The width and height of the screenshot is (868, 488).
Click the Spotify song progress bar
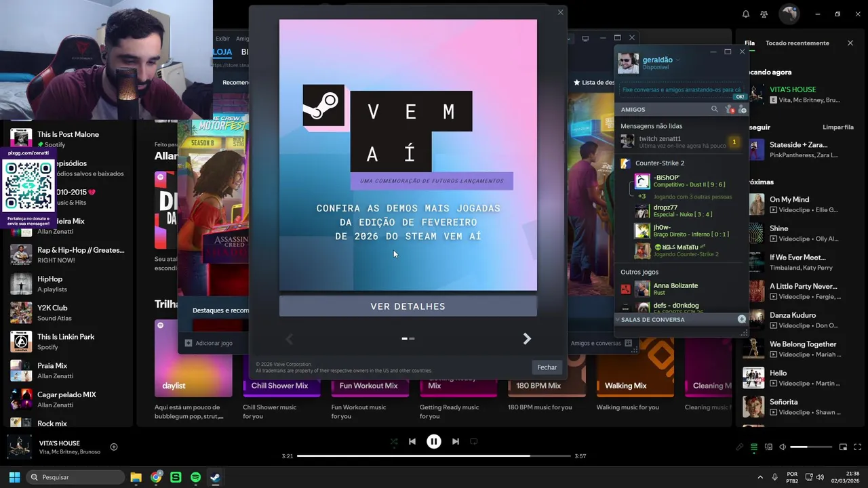pos(433,456)
